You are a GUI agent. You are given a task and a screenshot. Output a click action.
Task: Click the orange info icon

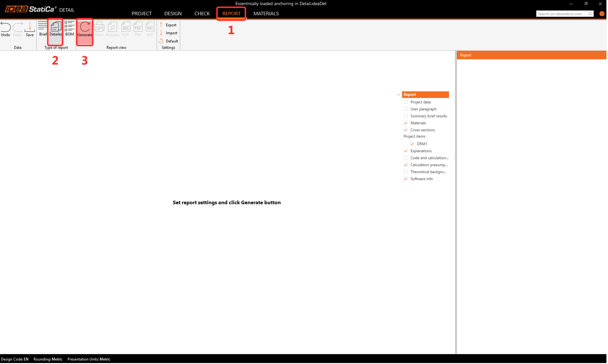[x=602, y=14]
